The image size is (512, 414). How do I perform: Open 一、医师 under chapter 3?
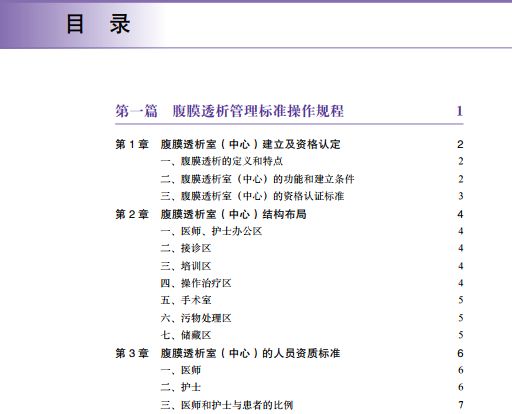pos(181,370)
